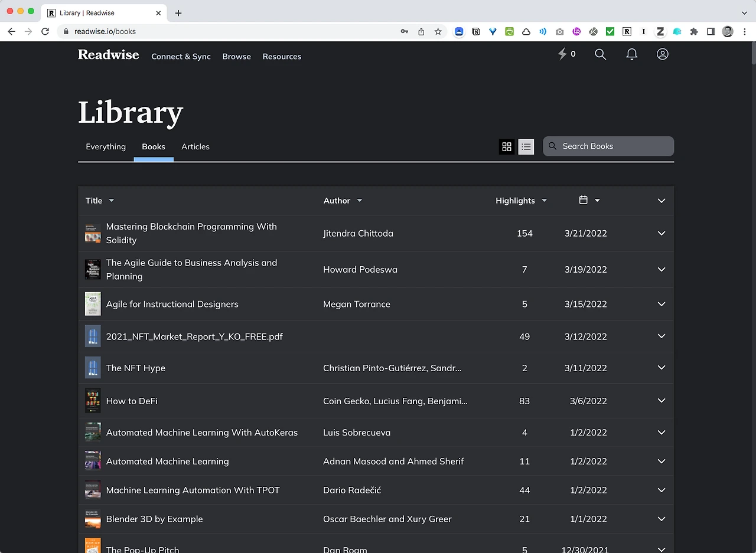The width and height of the screenshot is (756, 553).
Task: Open the Author column sort dropdown
Action: click(x=359, y=201)
